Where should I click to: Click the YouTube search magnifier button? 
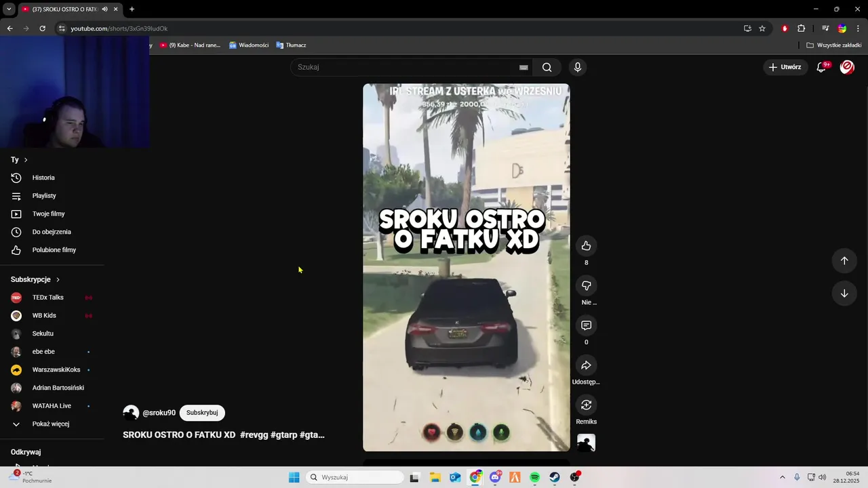(x=547, y=67)
